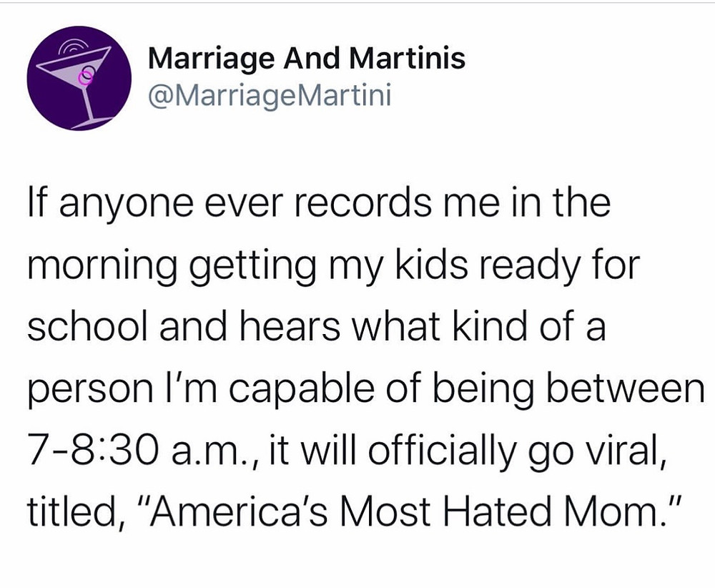Click the words "school and hears"
This screenshot has height=588, width=715.
pos(184,325)
